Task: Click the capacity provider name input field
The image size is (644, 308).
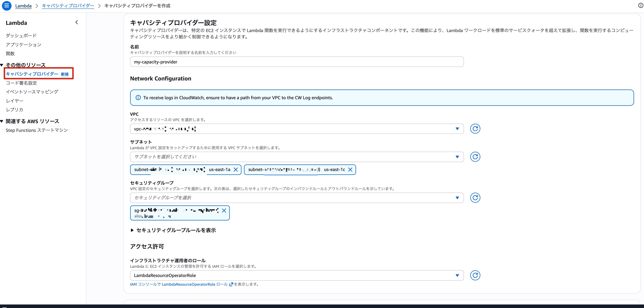Action: 297,62
